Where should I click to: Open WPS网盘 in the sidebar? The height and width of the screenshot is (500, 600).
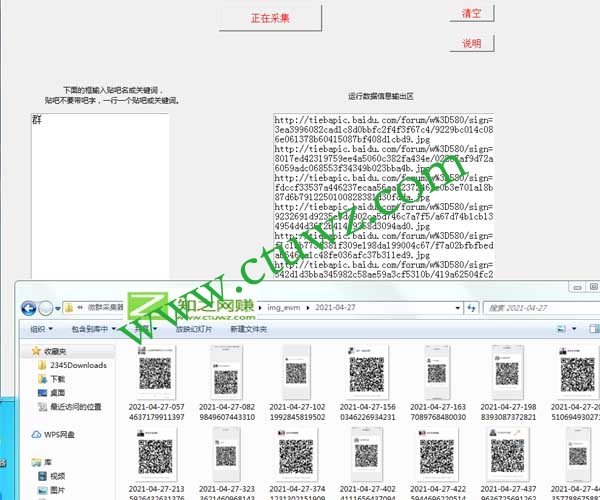tap(53, 435)
